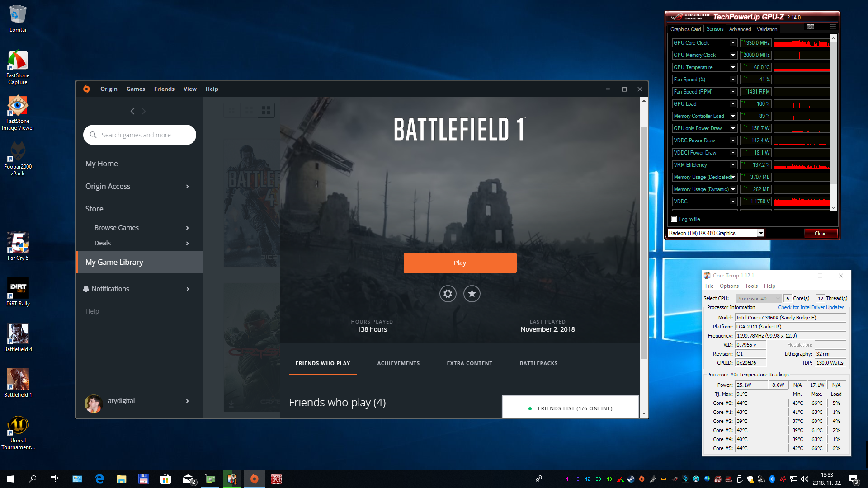Open the VRM Efficiency sensor dropdown
Image resolution: width=868 pixels, height=488 pixels.
(x=733, y=165)
